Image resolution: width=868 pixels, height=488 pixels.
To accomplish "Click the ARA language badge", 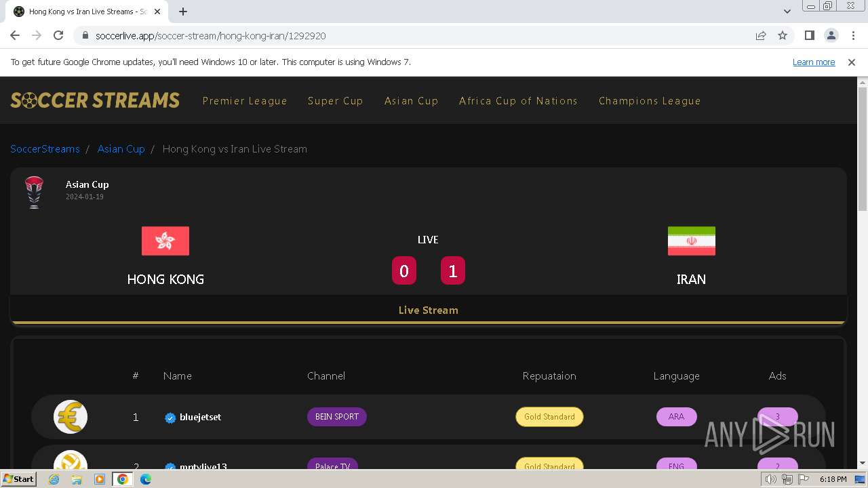I will [676, 417].
